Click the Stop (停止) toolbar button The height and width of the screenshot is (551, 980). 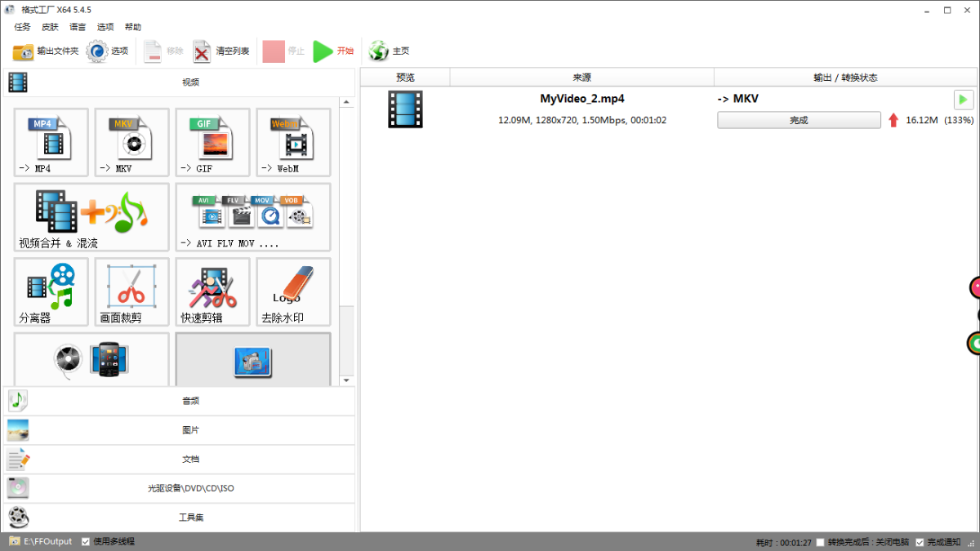[283, 51]
